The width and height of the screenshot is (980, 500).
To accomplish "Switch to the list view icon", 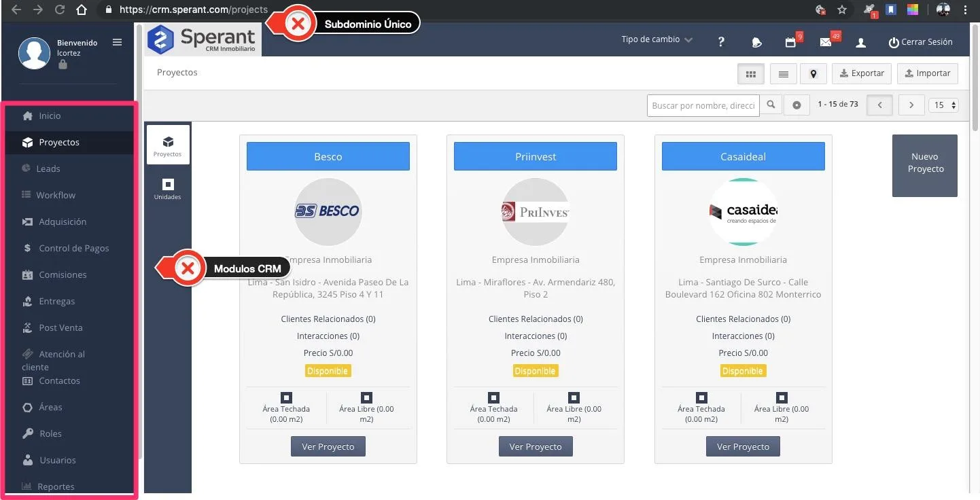I will click(783, 74).
